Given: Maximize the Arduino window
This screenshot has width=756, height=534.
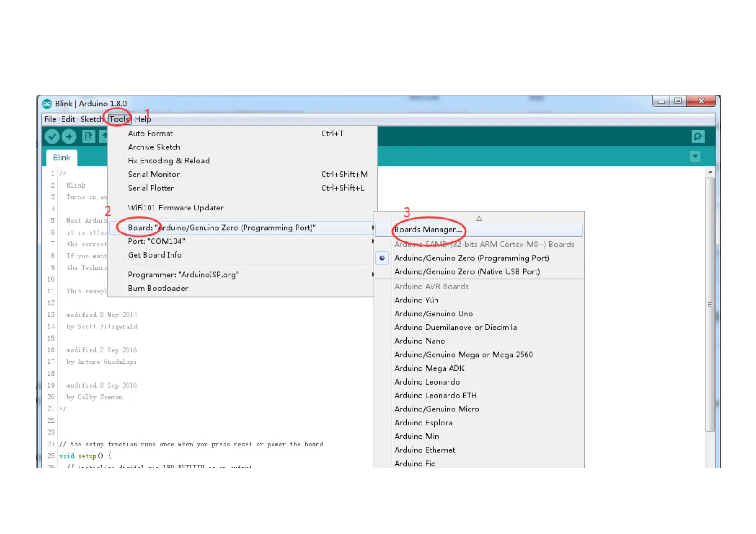Looking at the screenshot, I should tap(678, 101).
